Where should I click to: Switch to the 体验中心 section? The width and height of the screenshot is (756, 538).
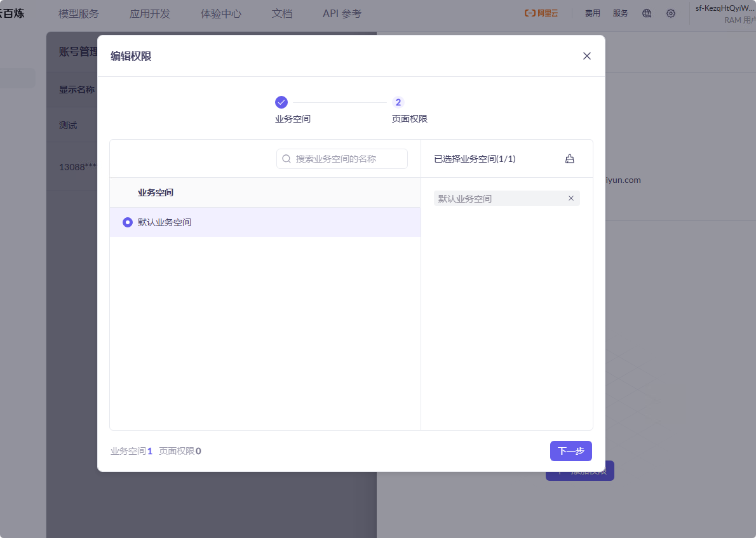pyautogui.click(x=220, y=13)
